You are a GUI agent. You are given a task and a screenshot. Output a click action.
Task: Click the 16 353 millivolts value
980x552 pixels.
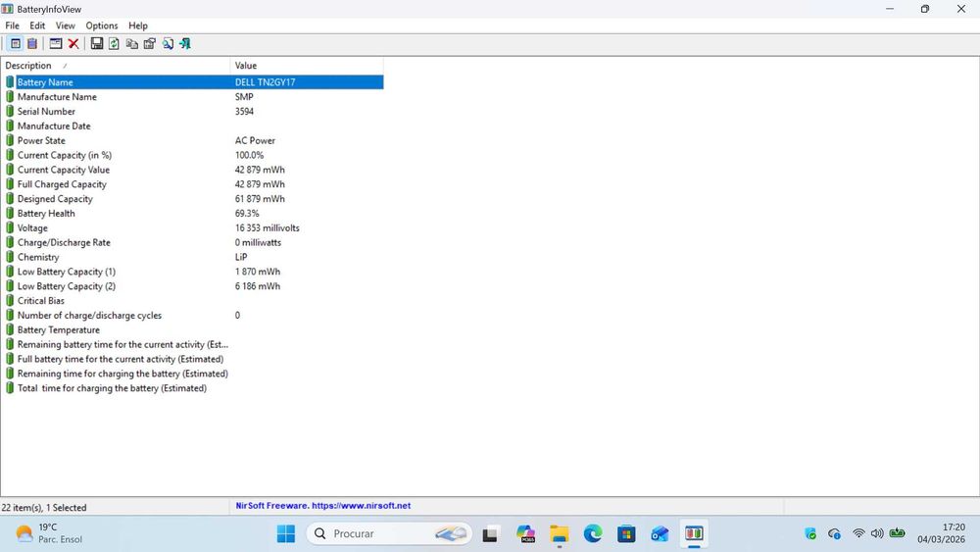tap(268, 228)
